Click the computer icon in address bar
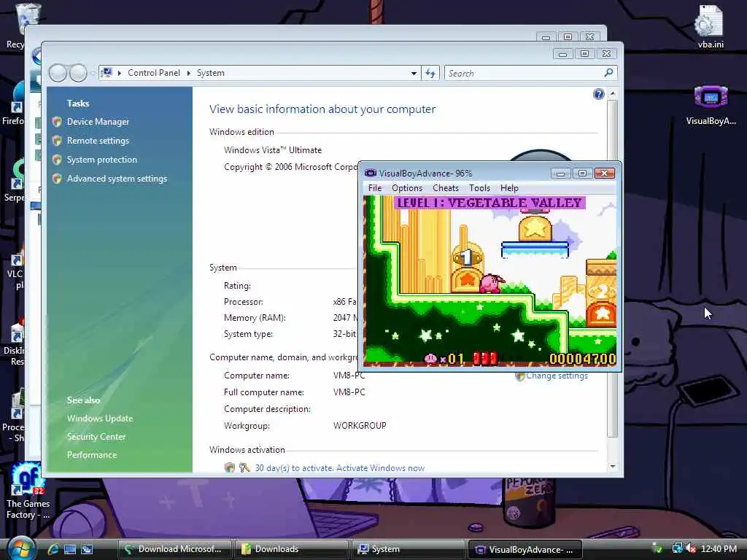Viewport: 747px width, 560px height. coord(107,73)
